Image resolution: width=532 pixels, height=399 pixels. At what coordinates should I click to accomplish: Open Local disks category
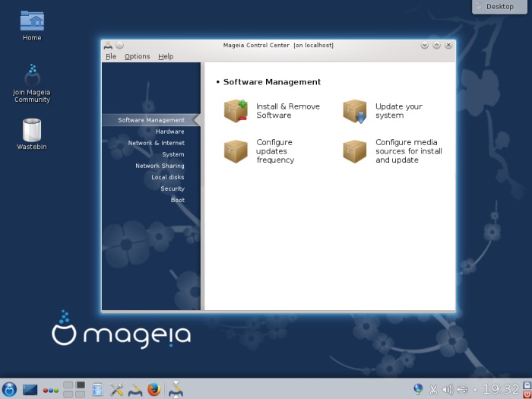(x=168, y=177)
